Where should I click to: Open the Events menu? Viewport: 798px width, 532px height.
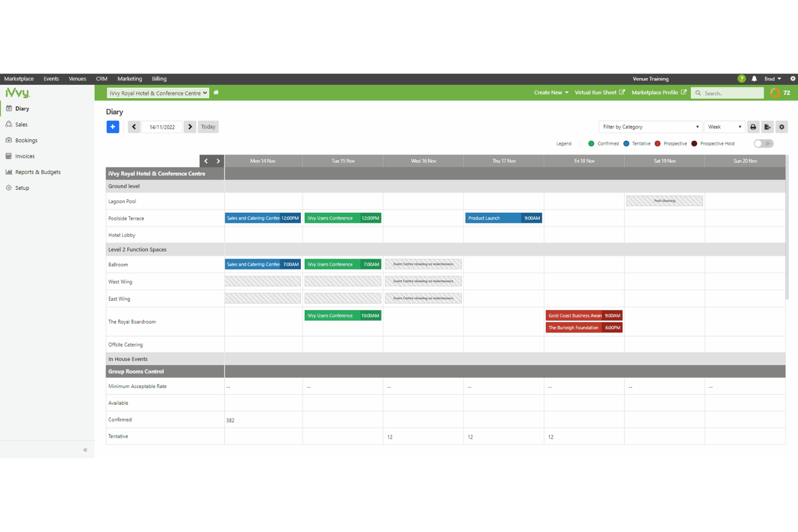coord(51,79)
